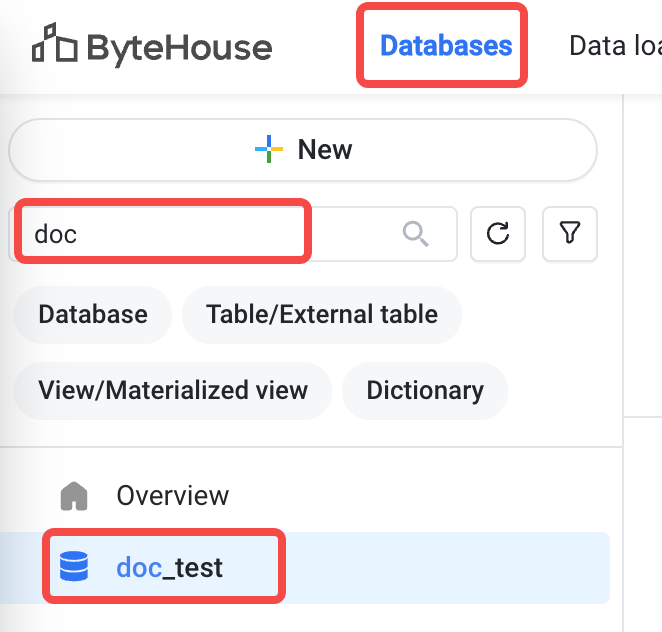Toggle the Table/External table filter chip
Screen dimensions: 662x632
(x=322, y=315)
